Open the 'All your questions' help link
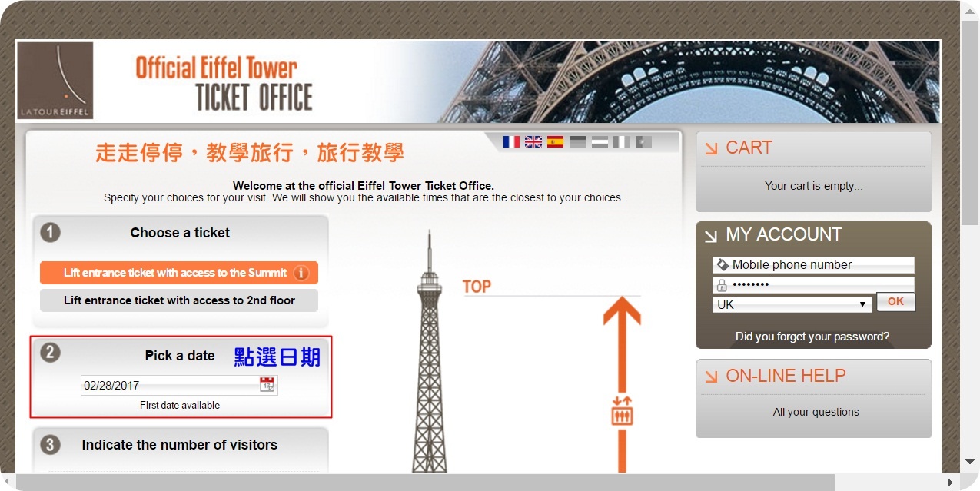This screenshot has width=980, height=491. pyautogui.click(x=816, y=412)
